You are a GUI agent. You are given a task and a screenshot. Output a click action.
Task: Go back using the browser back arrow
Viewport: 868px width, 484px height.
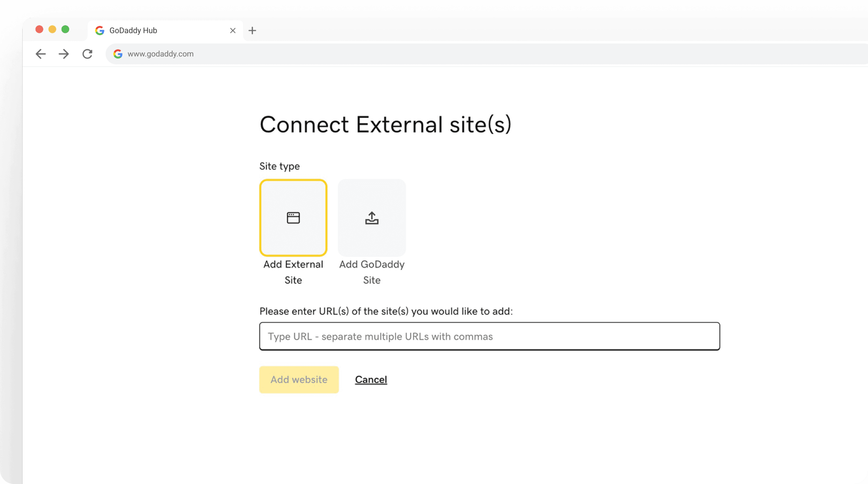point(40,54)
